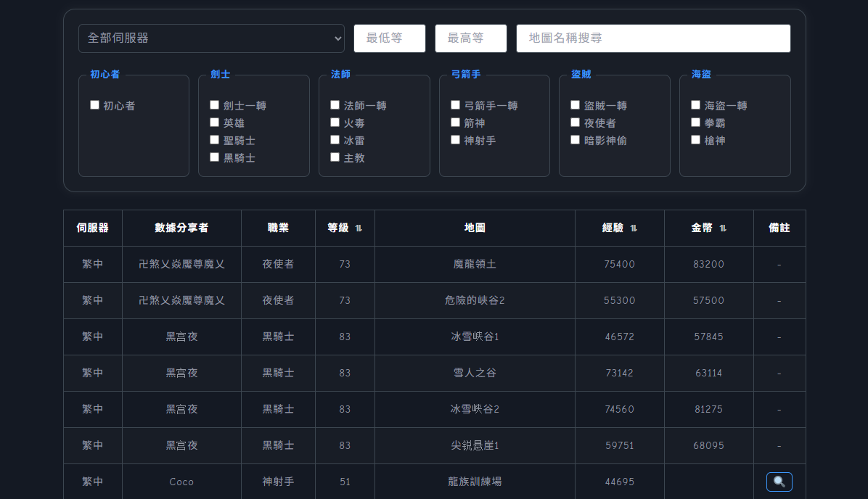
Task: Focus the 最低等 minimum level field
Action: tap(390, 38)
